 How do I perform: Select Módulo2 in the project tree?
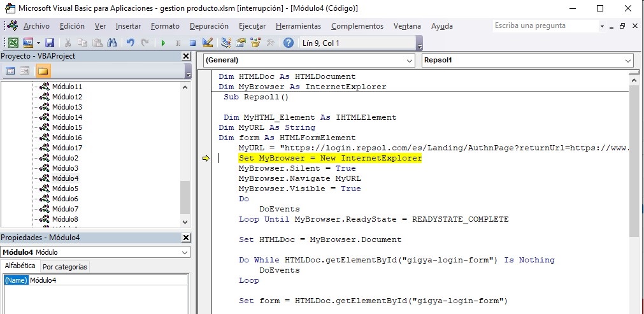(65, 158)
